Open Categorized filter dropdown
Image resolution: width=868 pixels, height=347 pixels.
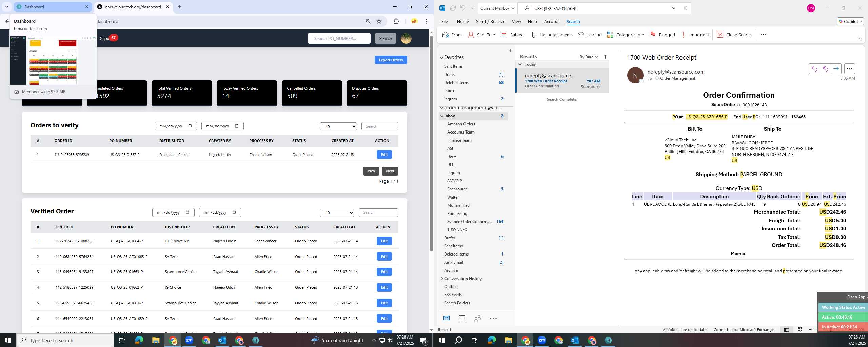click(x=626, y=35)
